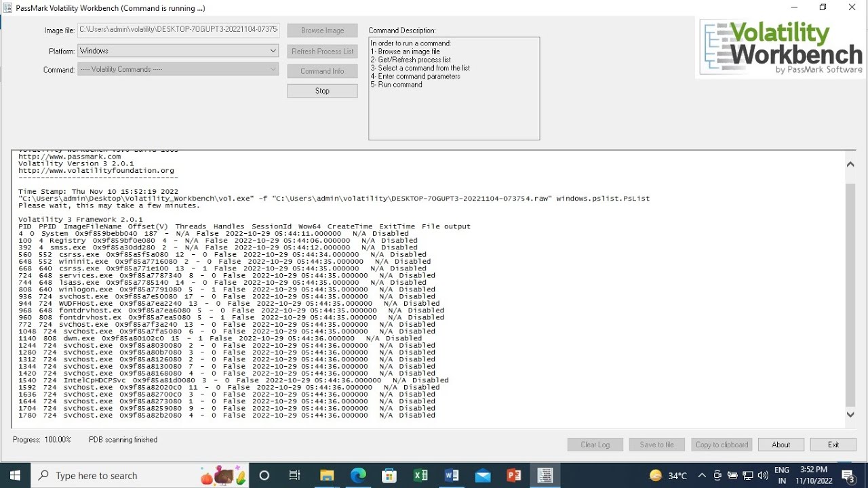Open Task View in taskbar
The width and height of the screenshot is (868, 488).
click(294, 476)
